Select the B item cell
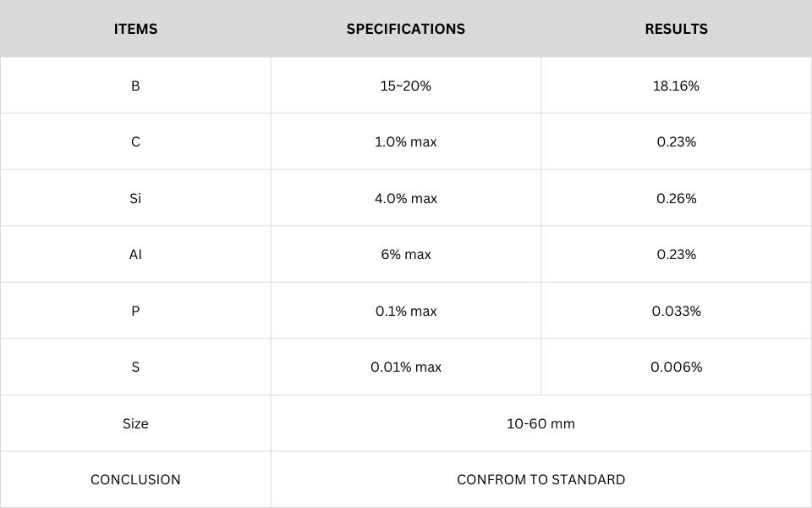The height and width of the screenshot is (508, 812). [135, 86]
